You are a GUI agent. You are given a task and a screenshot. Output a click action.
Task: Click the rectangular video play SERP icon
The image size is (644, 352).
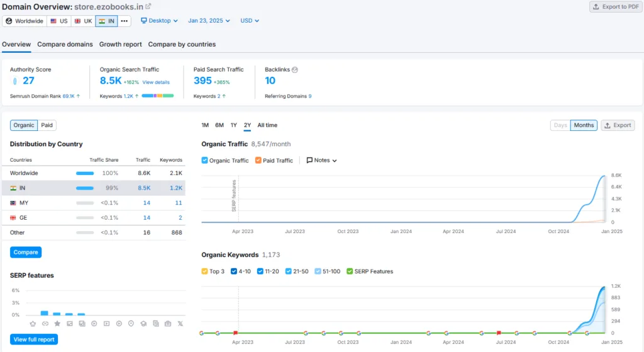click(x=106, y=324)
